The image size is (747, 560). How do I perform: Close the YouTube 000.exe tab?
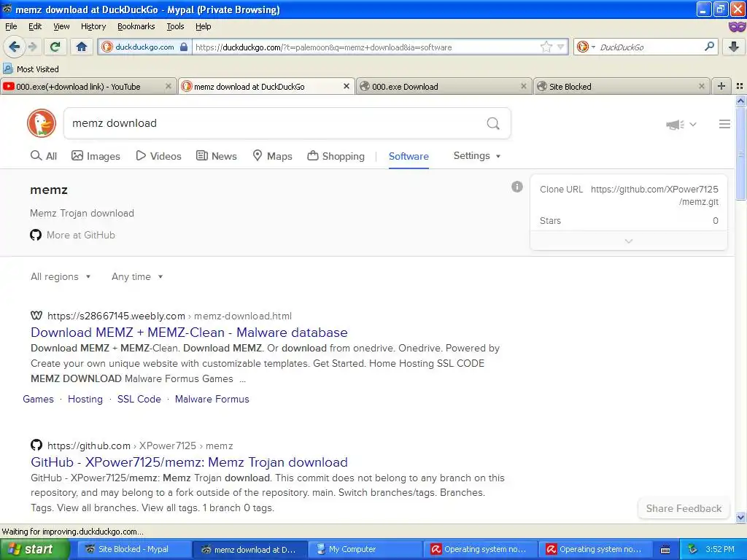169,86
